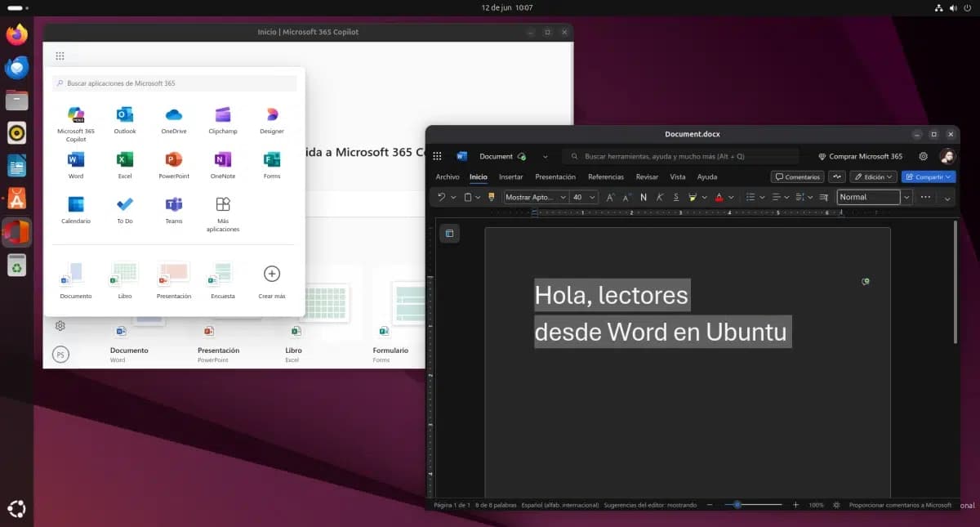Screen dimensions: 980x527
Task: Click the waffle app launcher in Word window
Action: tap(438, 156)
